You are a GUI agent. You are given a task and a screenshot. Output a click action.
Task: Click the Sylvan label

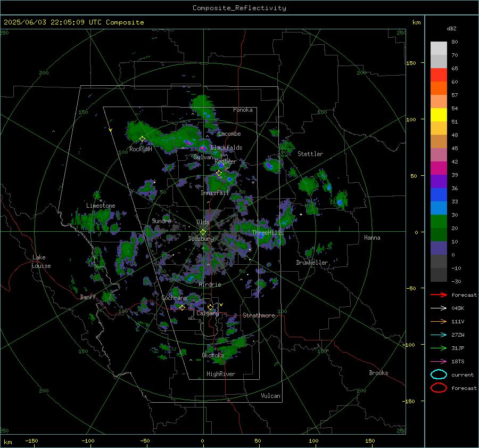pos(203,157)
